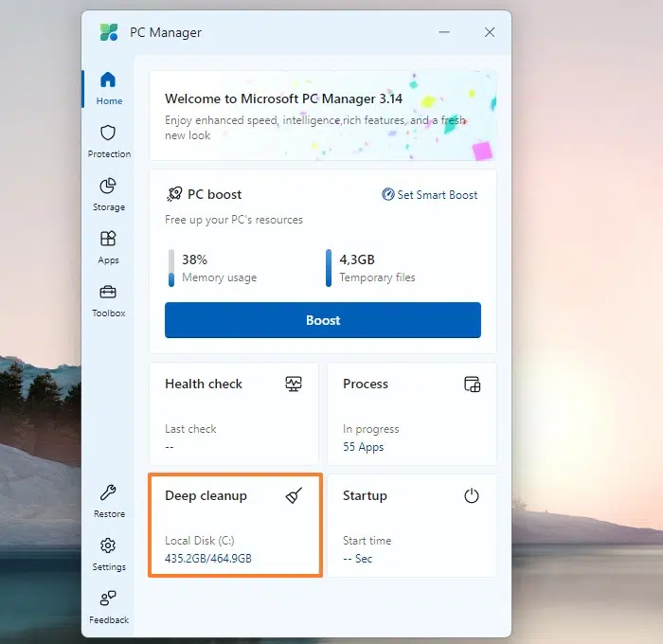Image resolution: width=663 pixels, height=644 pixels.
Task: Minimize the PC Manager window
Action: click(x=444, y=32)
